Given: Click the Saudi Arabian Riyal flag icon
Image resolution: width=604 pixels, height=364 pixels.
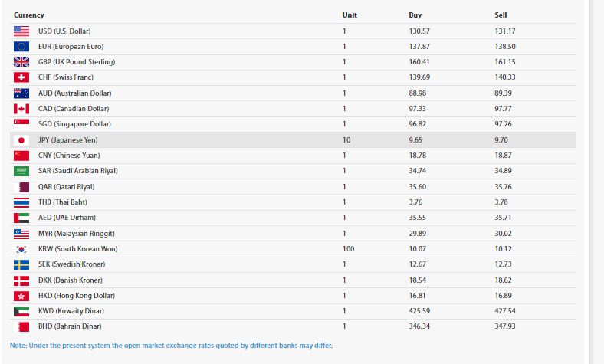Looking at the screenshot, I should pos(21,171).
